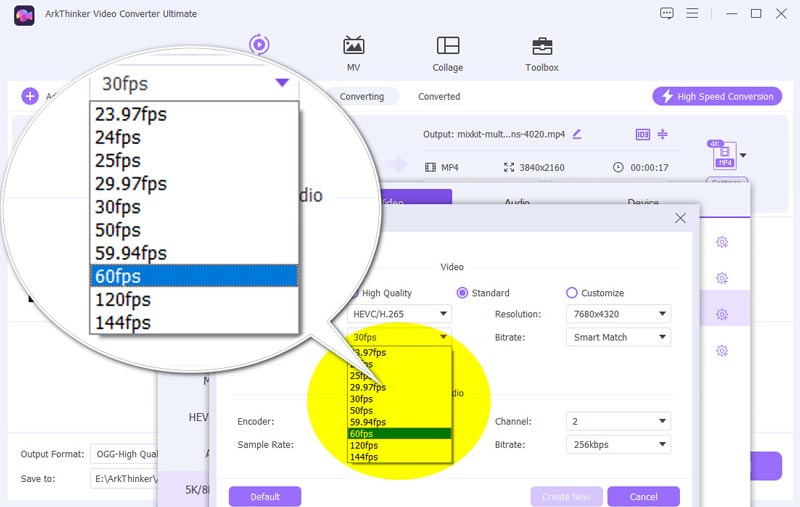
Task: Click the 3840x2160 resolution text
Action: pyautogui.click(x=542, y=167)
